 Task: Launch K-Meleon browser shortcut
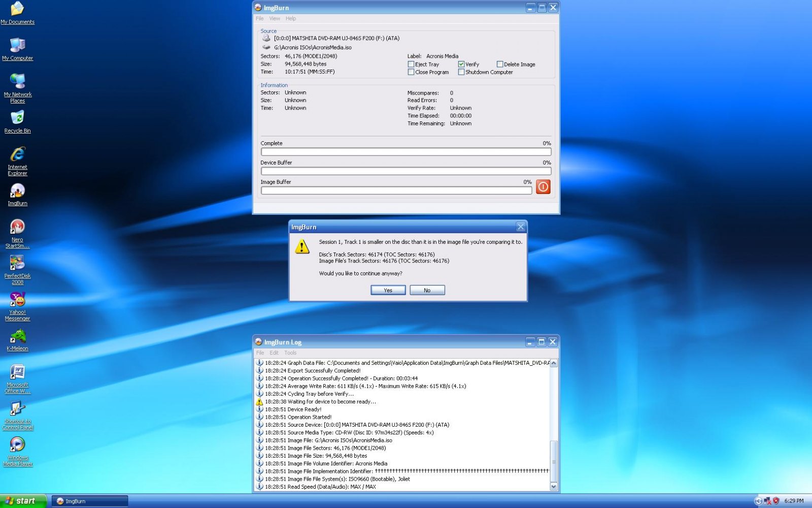[17, 340]
